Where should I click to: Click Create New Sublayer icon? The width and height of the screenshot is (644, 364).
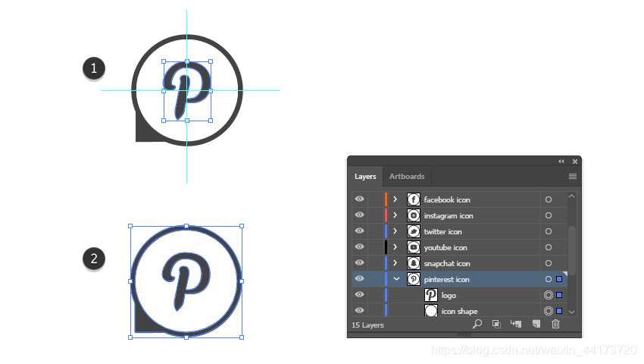coord(516,324)
